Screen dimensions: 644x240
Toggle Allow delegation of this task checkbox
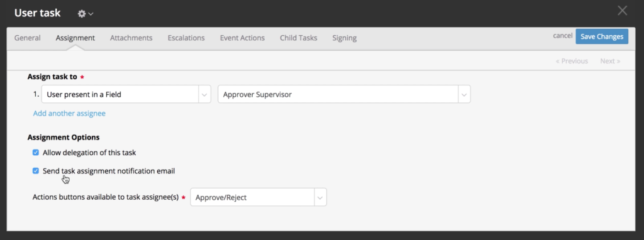click(x=36, y=153)
